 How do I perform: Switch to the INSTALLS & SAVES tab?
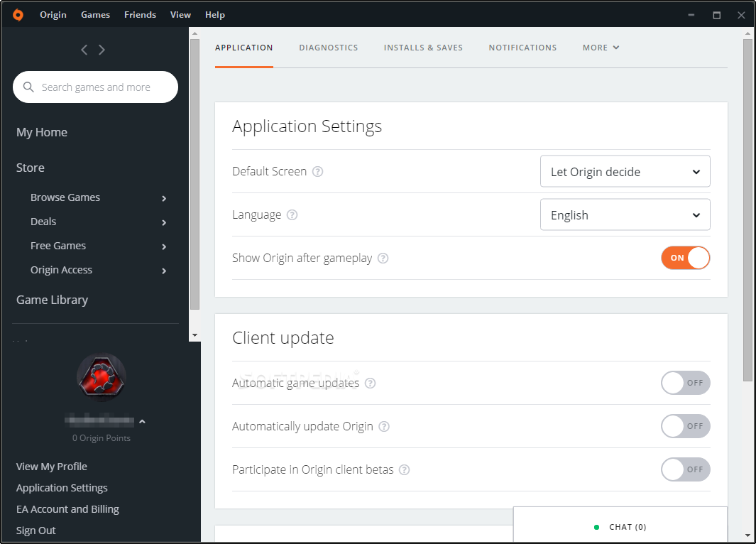[x=423, y=48]
